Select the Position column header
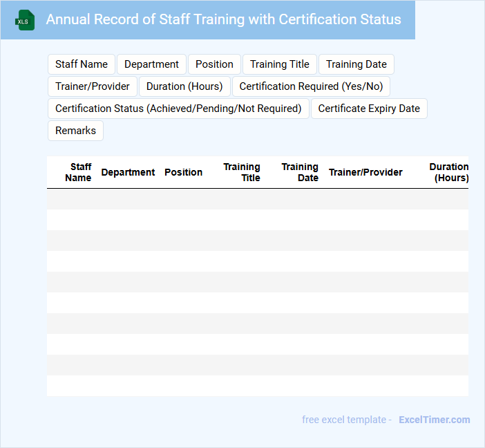485x448 pixels. [x=183, y=172]
